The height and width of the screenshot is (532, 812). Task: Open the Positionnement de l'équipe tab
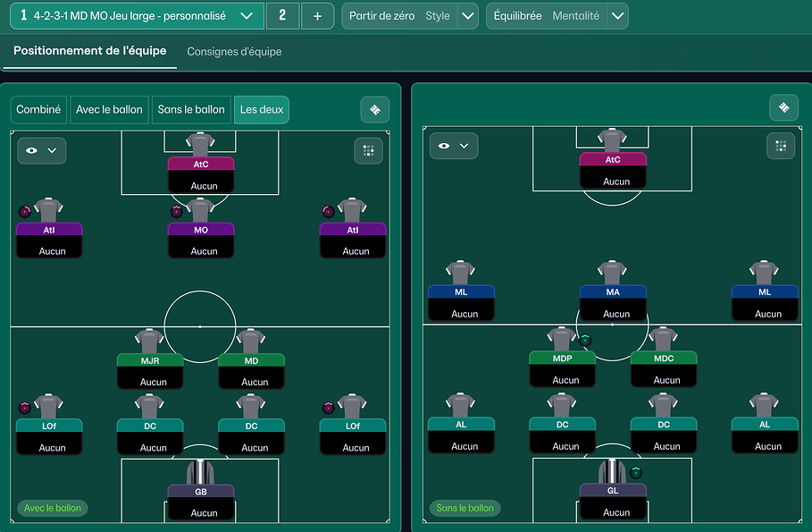(x=89, y=51)
